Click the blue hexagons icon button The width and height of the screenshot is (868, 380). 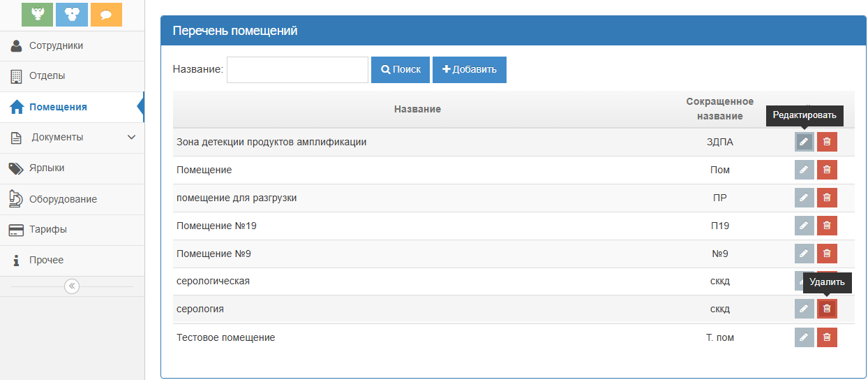[x=72, y=15]
